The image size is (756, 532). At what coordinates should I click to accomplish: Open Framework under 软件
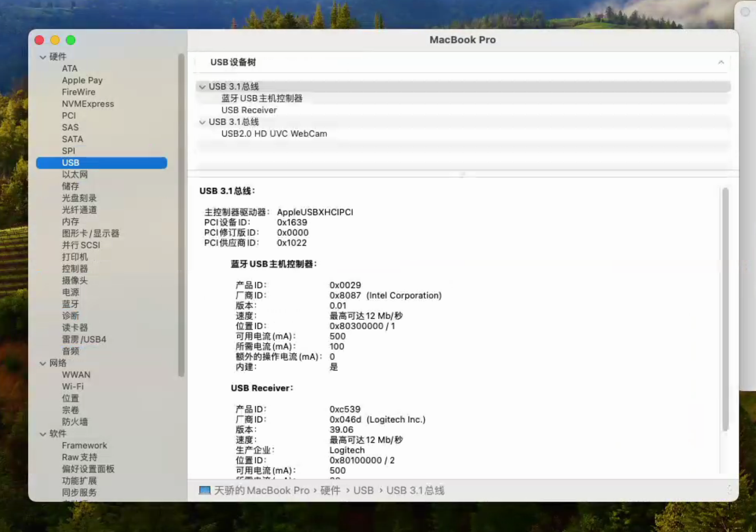click(x=85, y=445)
